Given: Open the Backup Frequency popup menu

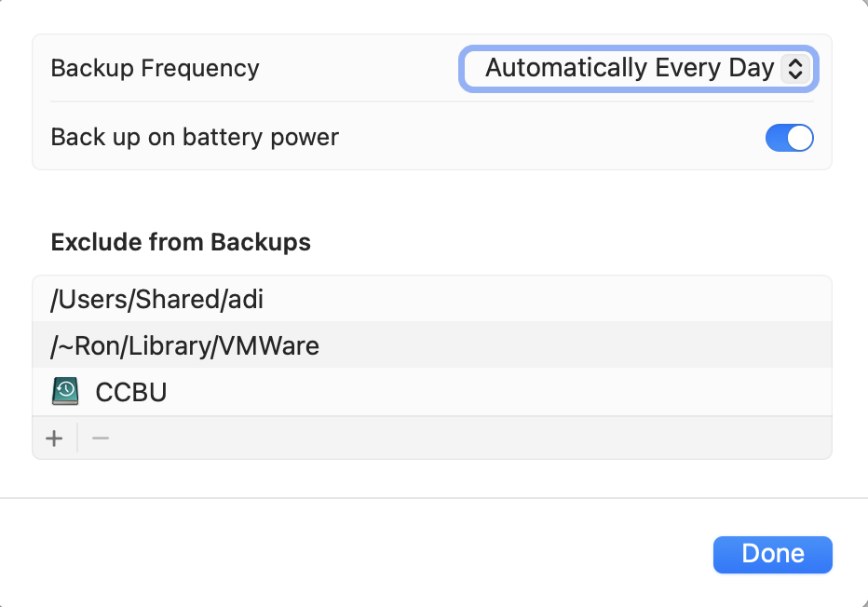Looking at the screenshot, I should 639,69.
